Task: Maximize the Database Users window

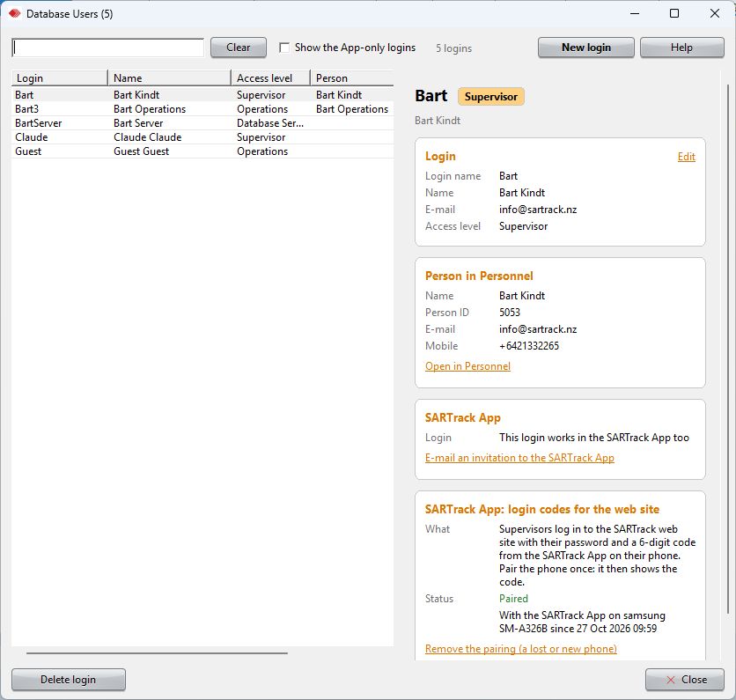Action: 674,13
